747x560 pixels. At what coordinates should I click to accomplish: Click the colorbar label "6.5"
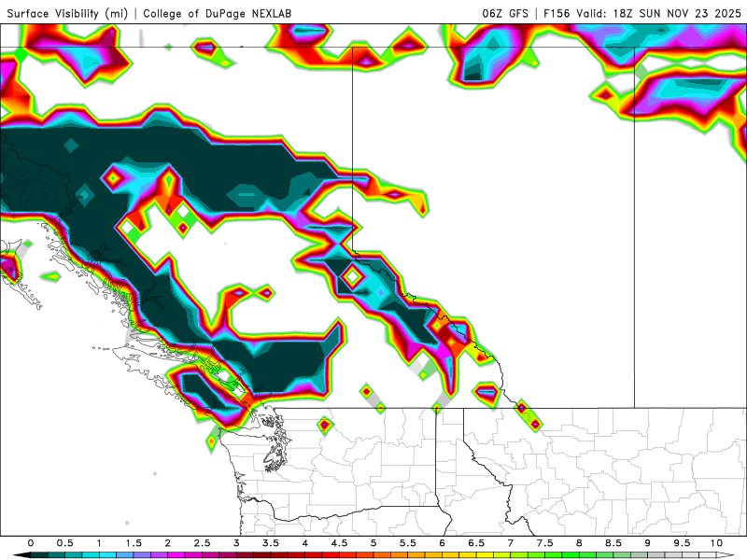point(476,543)
